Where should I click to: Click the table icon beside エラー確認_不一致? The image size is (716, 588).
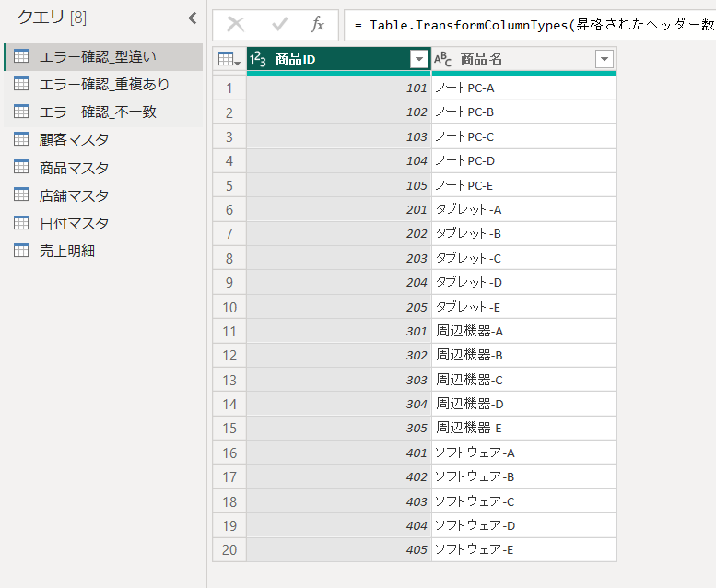pyautogui.click(x=21, y=112)
